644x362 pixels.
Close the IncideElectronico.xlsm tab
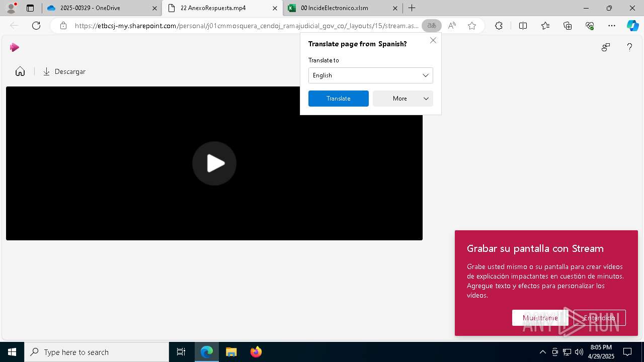[x=395, y=8]
